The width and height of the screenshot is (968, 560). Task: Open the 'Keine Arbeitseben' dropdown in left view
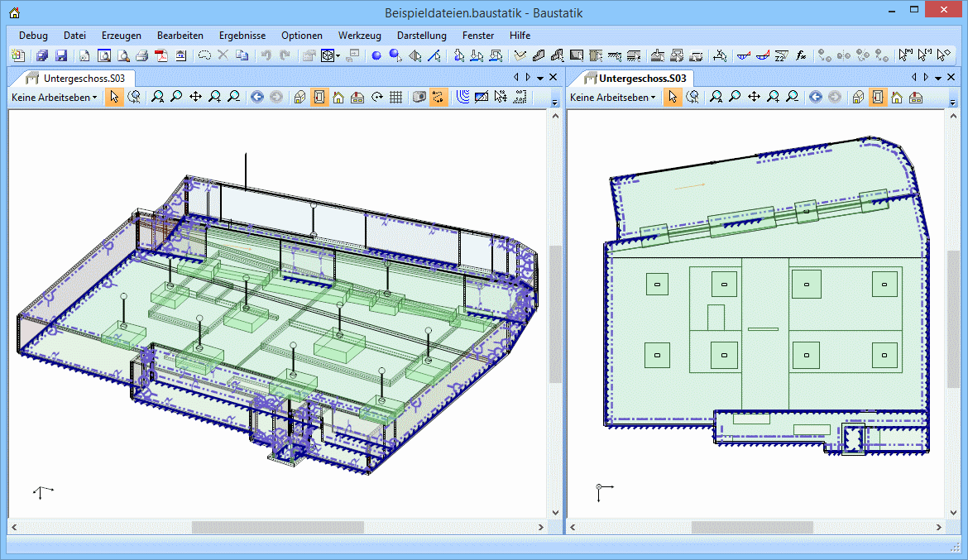click(54, 97)
